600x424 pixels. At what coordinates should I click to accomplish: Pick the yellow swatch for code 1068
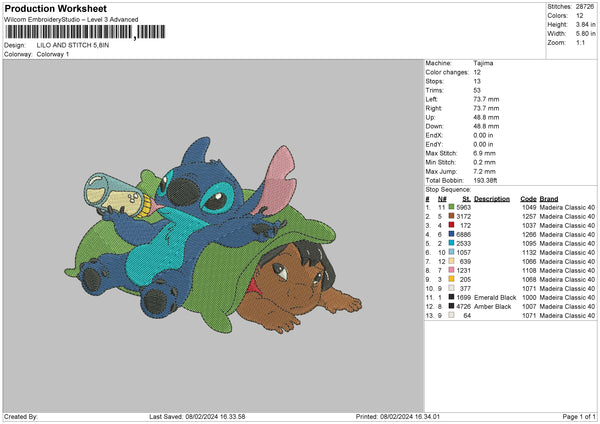[452, 279]
